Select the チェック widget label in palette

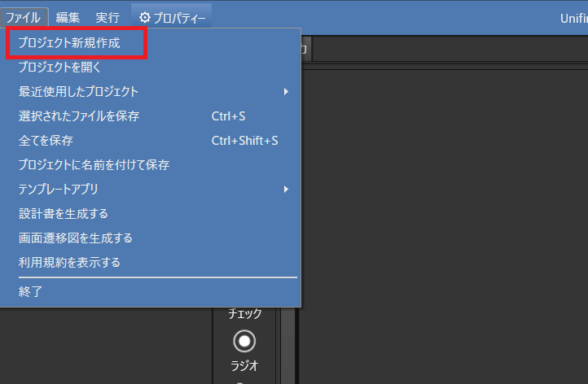[x=244, y=313]
